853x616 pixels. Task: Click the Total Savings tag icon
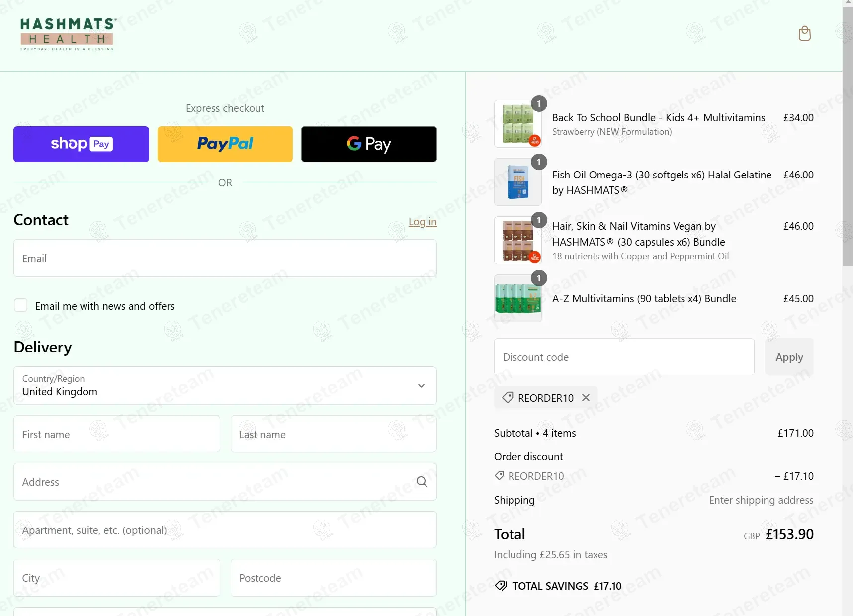[x=501, y=586]
